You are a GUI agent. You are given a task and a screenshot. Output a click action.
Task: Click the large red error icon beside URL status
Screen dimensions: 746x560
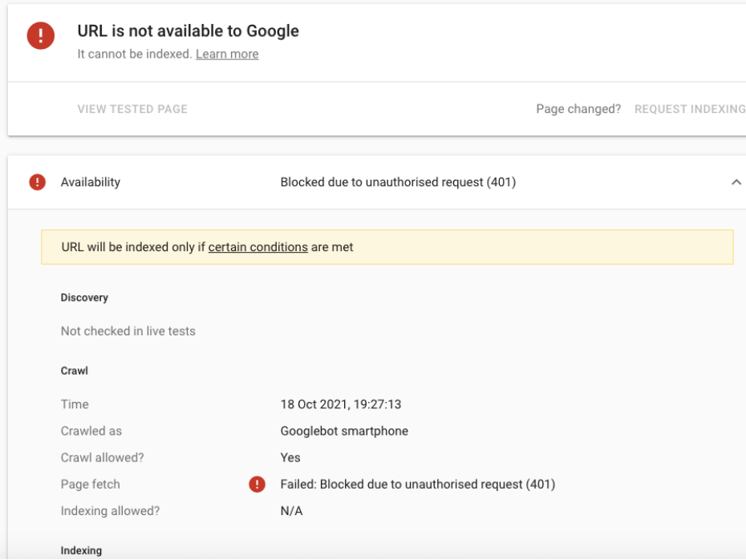pyautogui.click(x=40, y=35)
